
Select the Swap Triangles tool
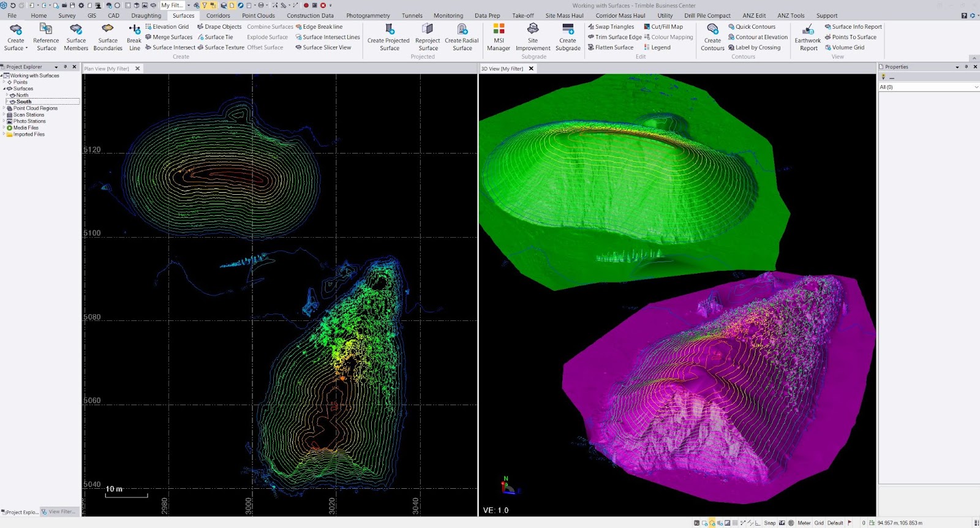click(611, 27)
